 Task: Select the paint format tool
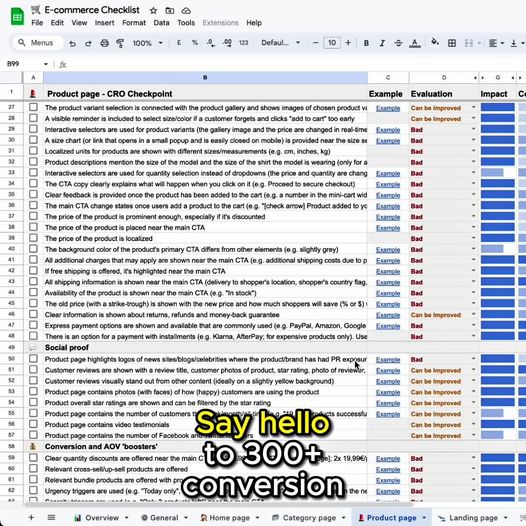(120, 43)
